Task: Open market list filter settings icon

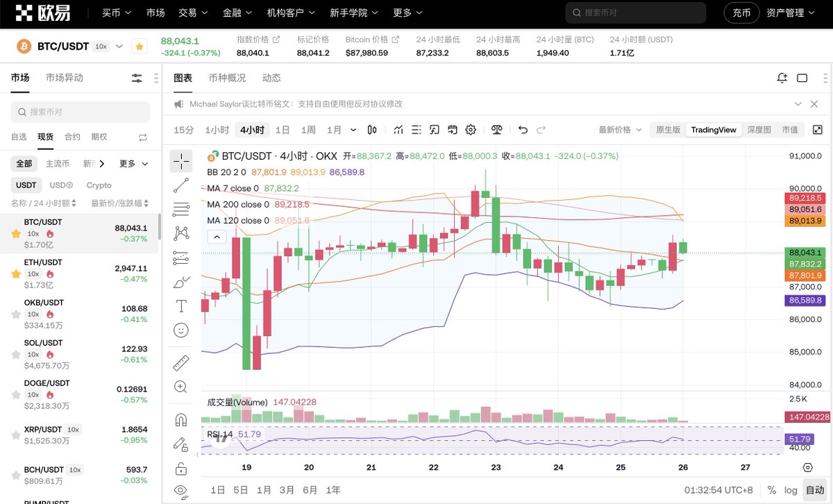Action: [x=137, y=78]
